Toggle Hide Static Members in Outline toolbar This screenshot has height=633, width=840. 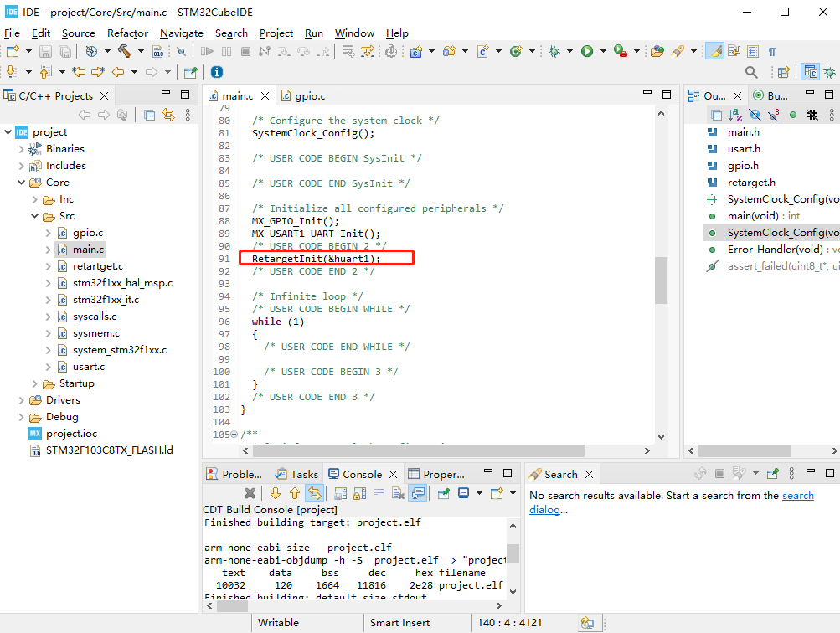point(774,115)
